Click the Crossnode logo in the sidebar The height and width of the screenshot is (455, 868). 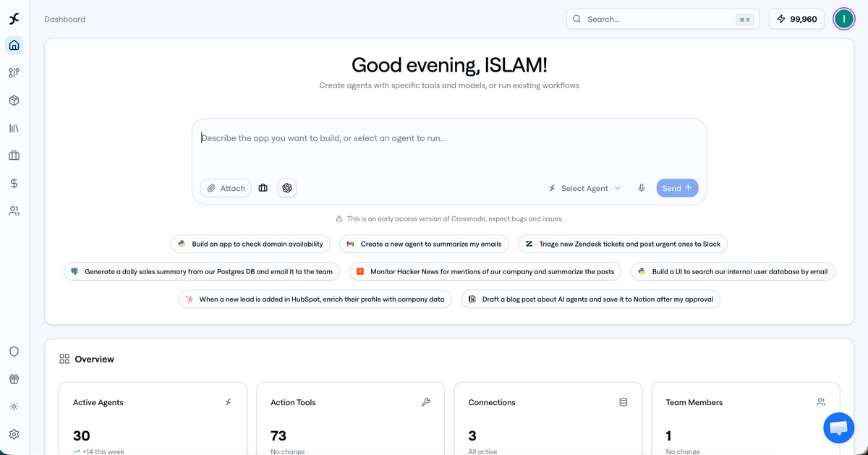click(14, 19)
